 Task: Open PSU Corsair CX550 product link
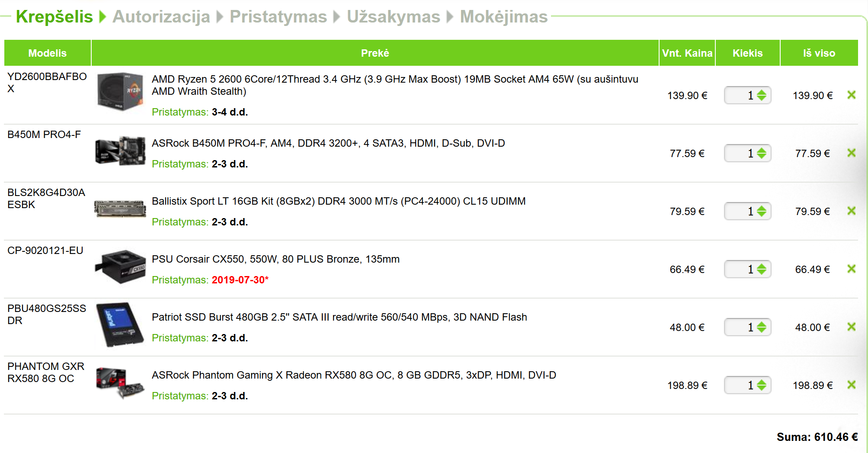click(275, 259)
